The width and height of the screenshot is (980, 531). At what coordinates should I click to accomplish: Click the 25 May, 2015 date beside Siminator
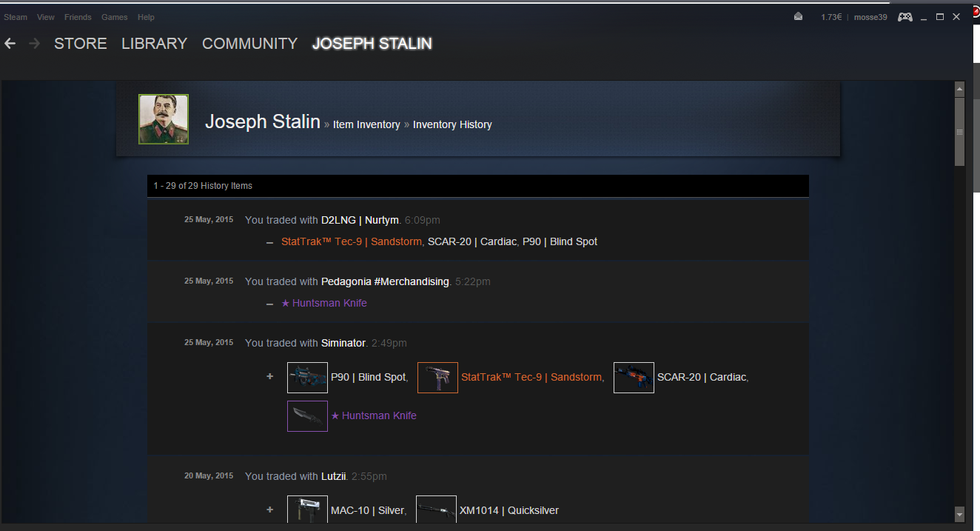pyautogui.click(x=209, y=342)
